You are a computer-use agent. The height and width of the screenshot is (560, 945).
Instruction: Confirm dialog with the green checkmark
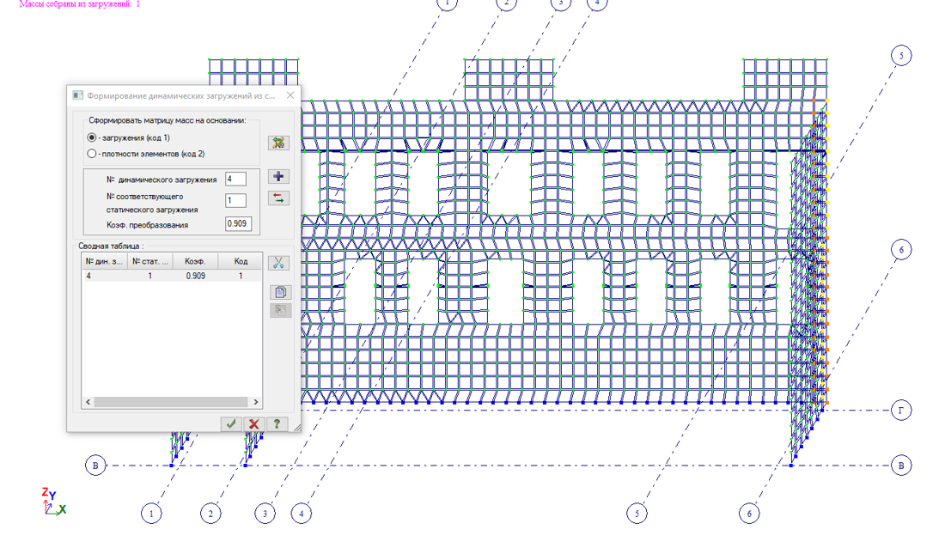231,423
